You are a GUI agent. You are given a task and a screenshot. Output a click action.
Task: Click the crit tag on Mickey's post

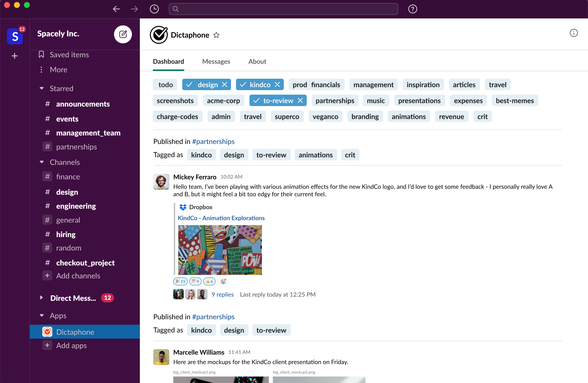point(350,155)
